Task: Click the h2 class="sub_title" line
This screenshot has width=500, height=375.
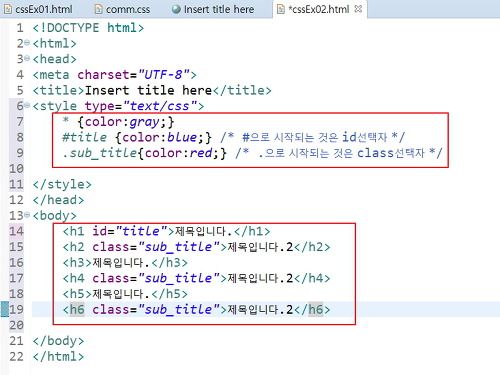Action: (x=196, y=247)
